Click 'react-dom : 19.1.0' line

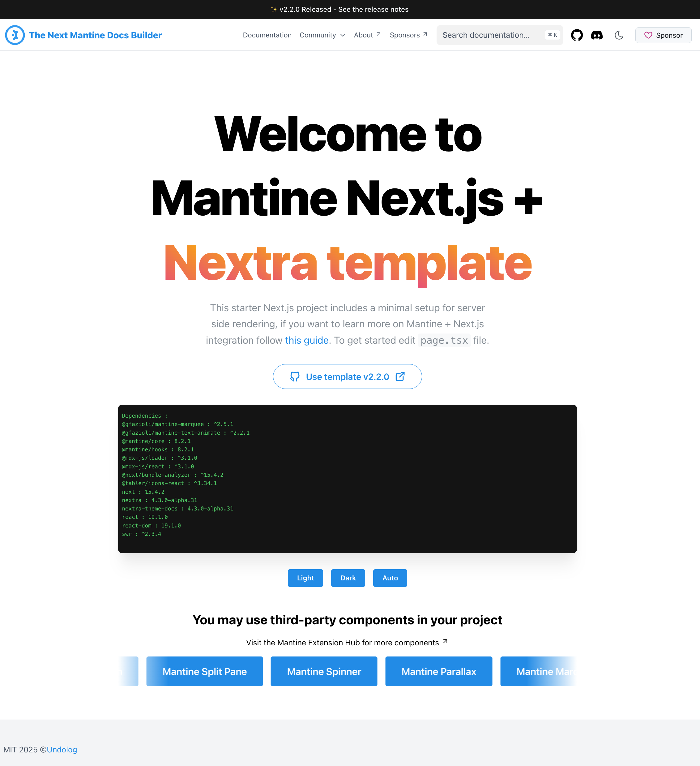[151, 526]
